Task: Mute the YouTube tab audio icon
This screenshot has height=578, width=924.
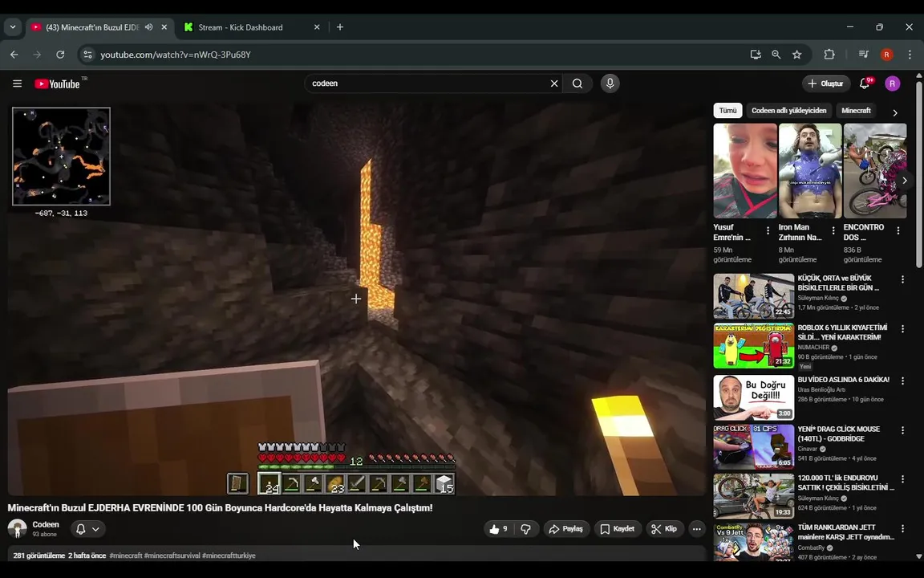Action: pyautogui.click(x=148, y=27)
